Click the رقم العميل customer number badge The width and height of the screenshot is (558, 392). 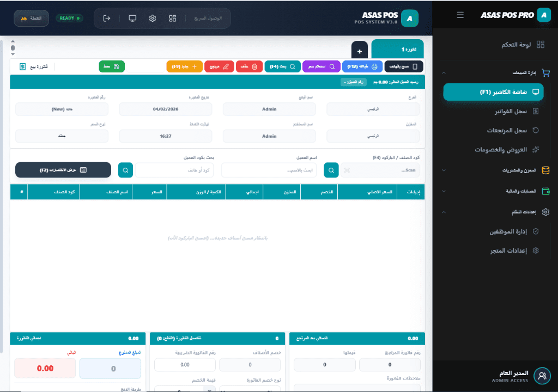coord(353,82)
